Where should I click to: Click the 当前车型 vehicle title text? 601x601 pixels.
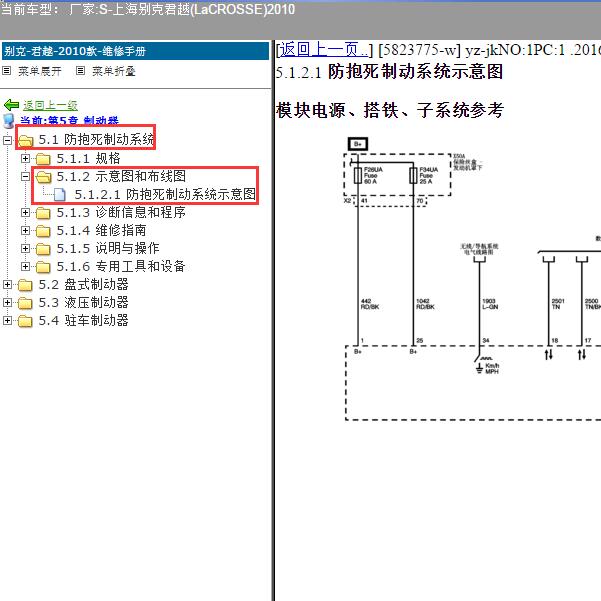click(148, 9)
